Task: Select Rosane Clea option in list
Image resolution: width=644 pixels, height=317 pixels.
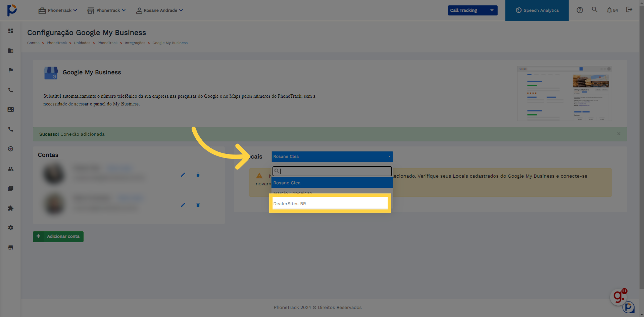Action: click(x=332, y=183)
